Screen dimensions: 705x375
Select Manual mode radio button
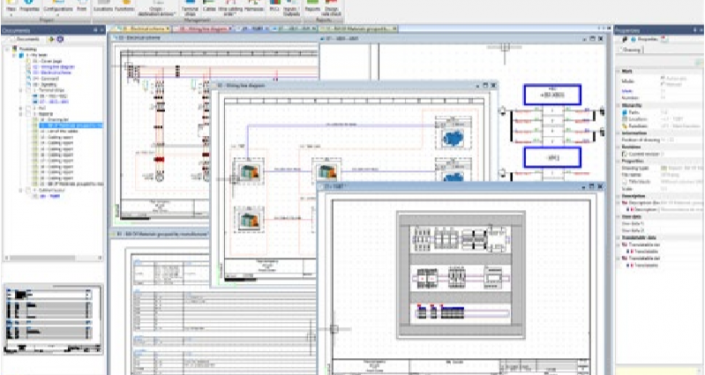(663, 84)
